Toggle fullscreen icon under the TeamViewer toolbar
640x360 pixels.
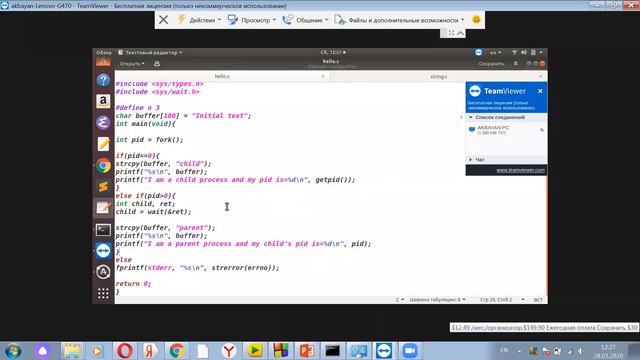[x=451, y=33]
